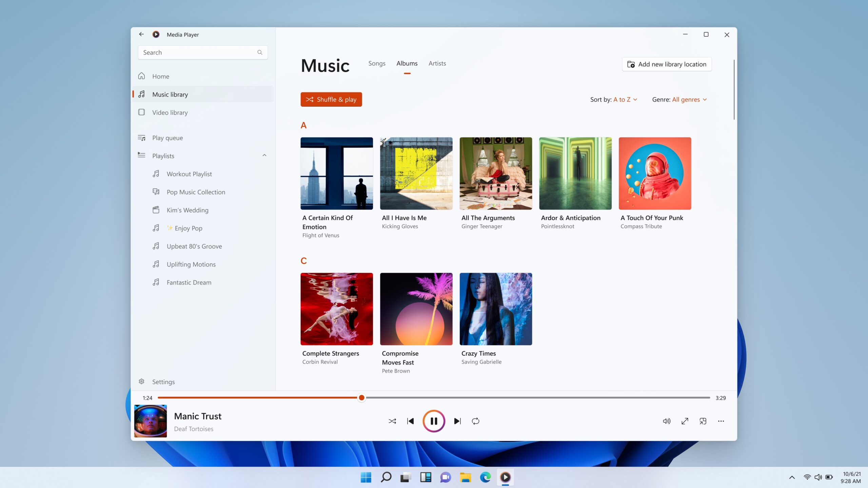
Task: Click the Shuffle & play button
Action: pos(332,100)
